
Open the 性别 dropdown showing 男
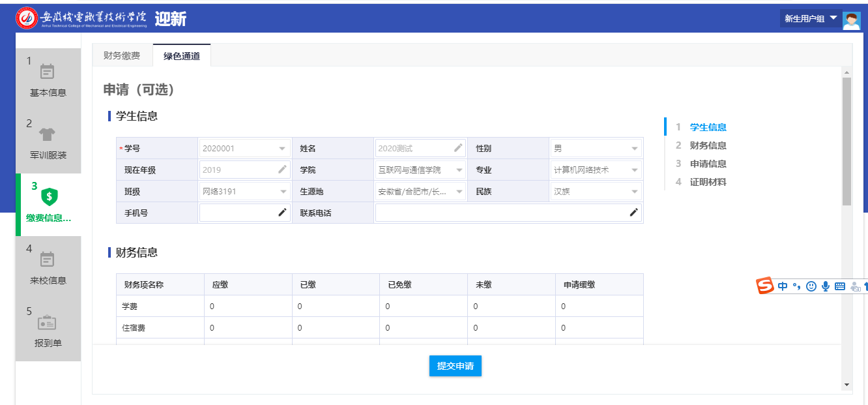click(596, 148)
